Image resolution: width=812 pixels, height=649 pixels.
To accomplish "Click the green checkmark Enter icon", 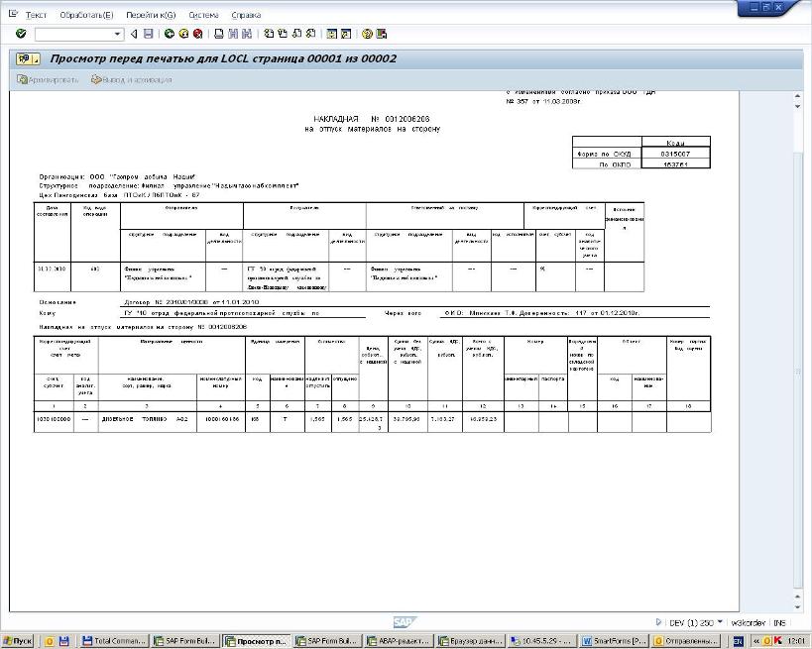I will click(21, 34).
